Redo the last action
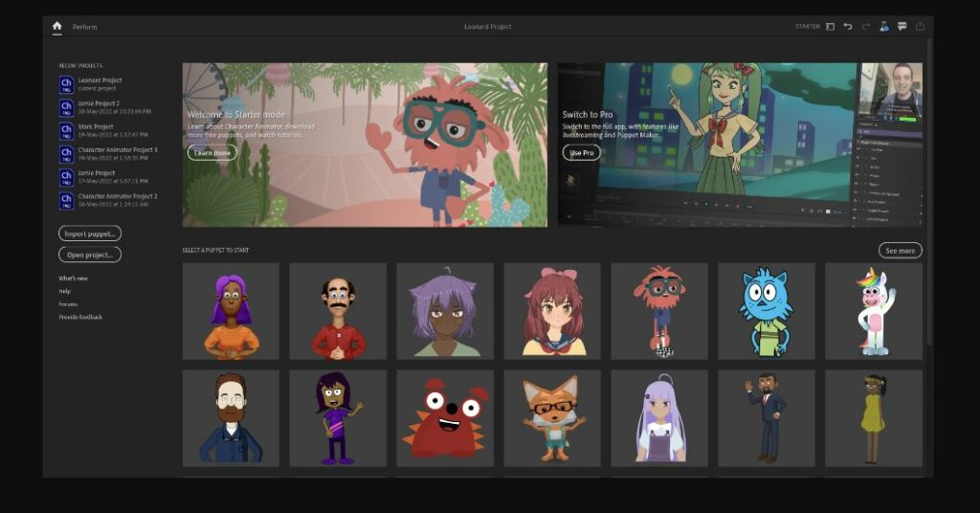The image size is (980, 513). pos(865,27)
